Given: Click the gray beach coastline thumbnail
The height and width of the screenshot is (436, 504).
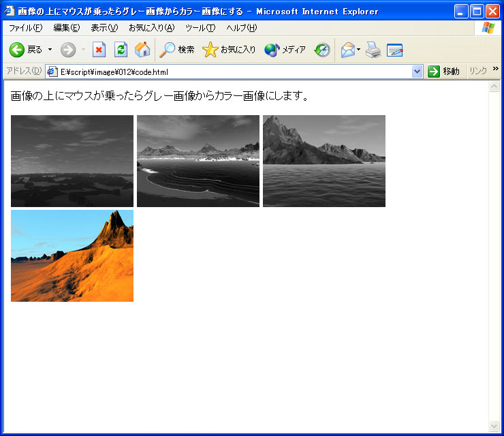Looking at the screenshot, I should (x=198, y=161).
